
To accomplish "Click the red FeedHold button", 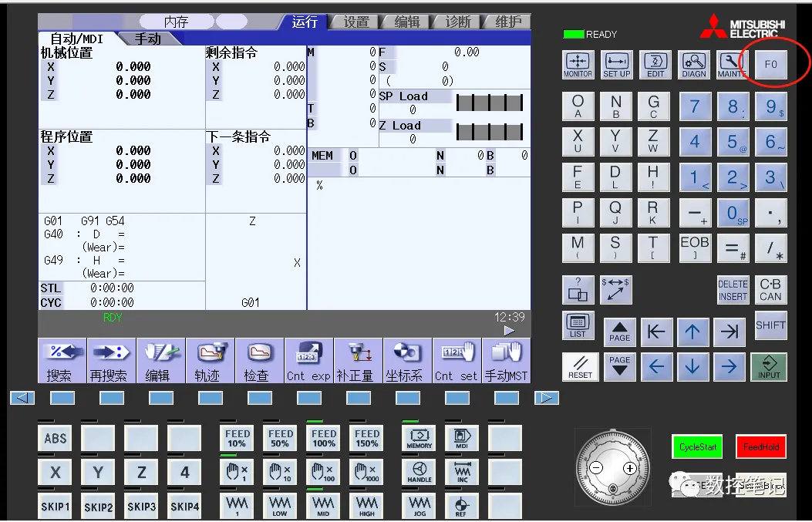I will (761, 447).
